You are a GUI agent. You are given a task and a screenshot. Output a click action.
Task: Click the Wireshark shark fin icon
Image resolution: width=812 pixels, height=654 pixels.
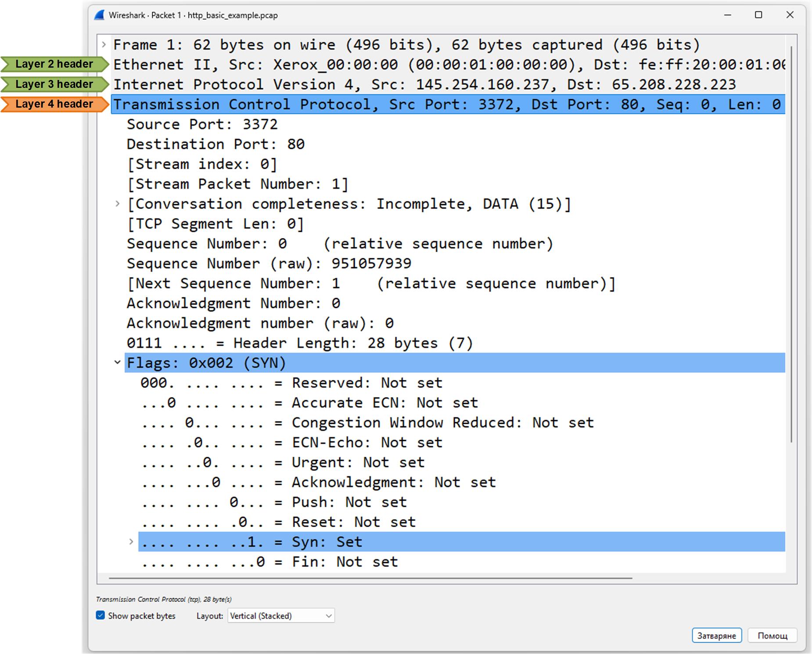pyautogui.click(x=100, y=15)
